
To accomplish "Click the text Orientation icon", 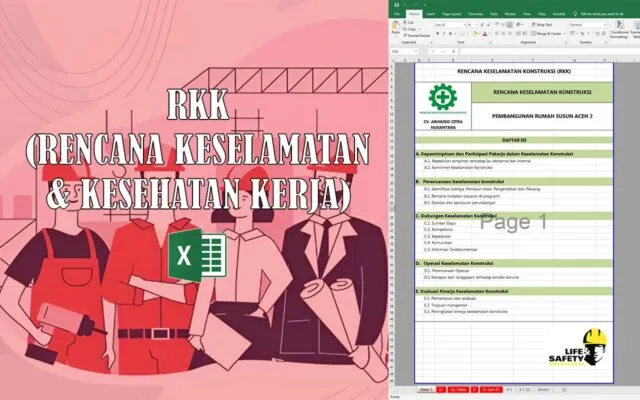I will click(x=518, y=24).
